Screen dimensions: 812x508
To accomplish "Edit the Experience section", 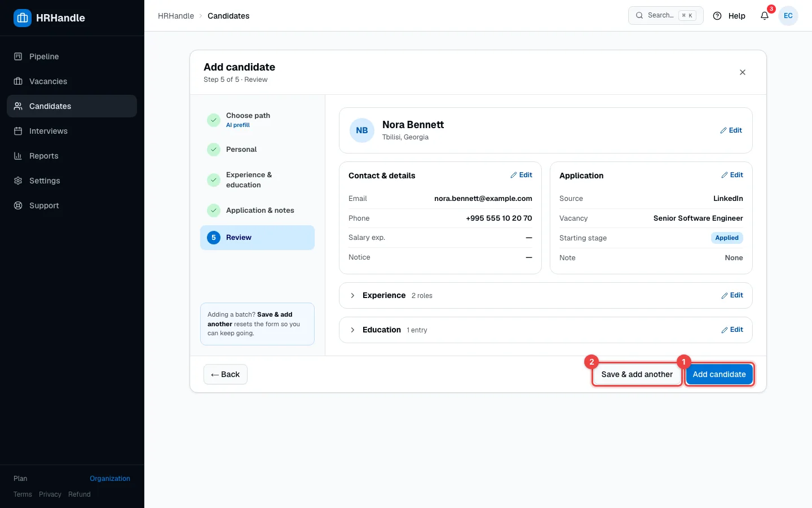I will coord(732,295).
